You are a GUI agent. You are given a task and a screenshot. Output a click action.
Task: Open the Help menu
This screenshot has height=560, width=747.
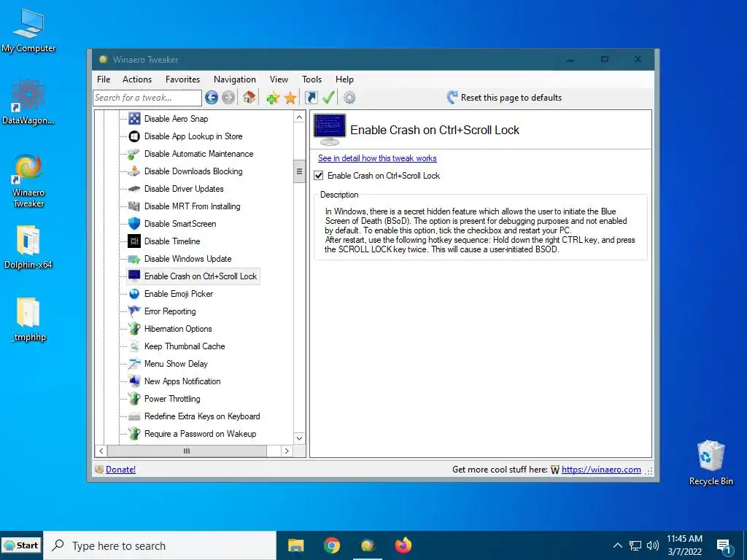click(344, 79)
